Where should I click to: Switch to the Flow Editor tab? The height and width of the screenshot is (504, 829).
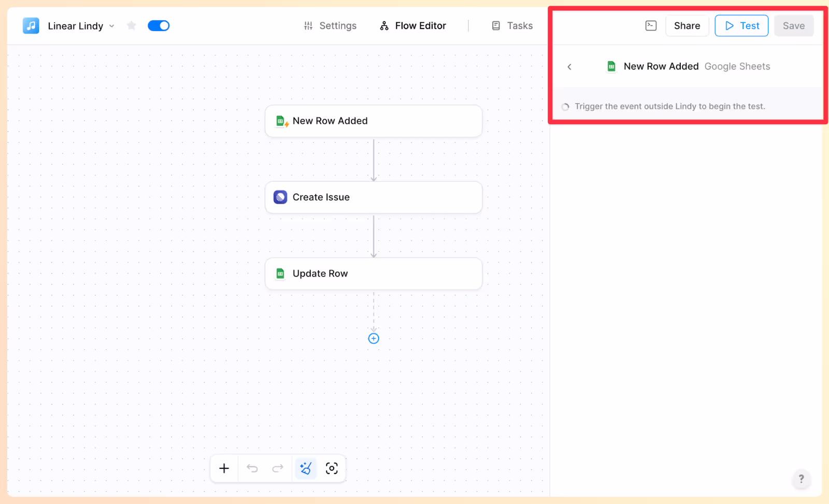(x=413, y=25)
